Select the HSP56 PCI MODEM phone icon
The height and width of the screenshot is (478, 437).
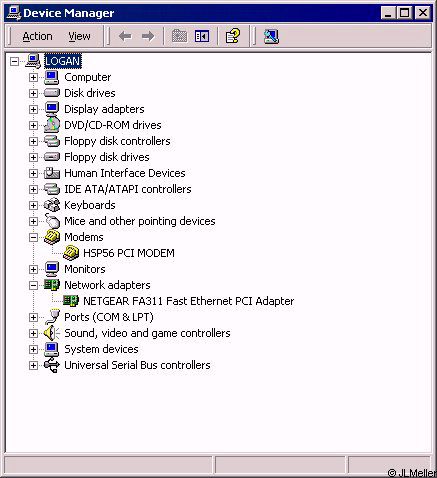coord(71,253)
